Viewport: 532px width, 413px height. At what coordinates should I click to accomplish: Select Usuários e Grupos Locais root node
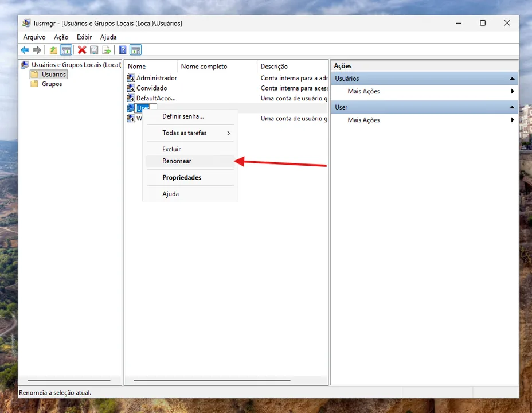(76, 64)
